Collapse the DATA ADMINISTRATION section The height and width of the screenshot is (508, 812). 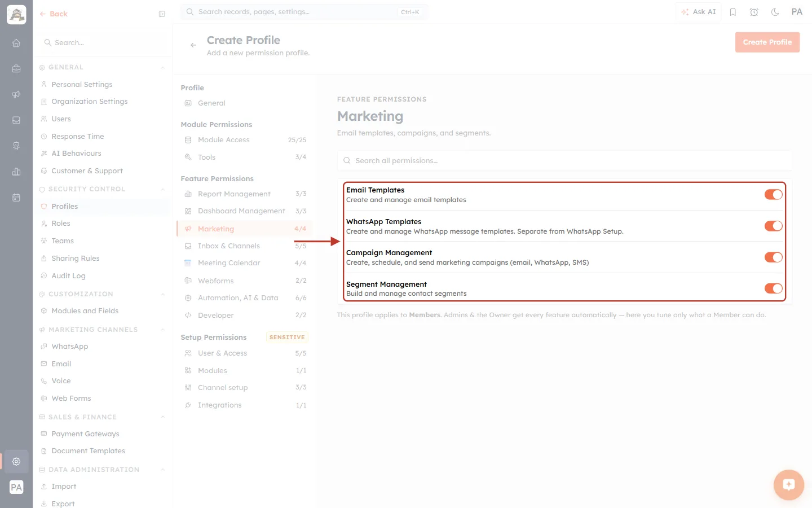coord(163,470)
